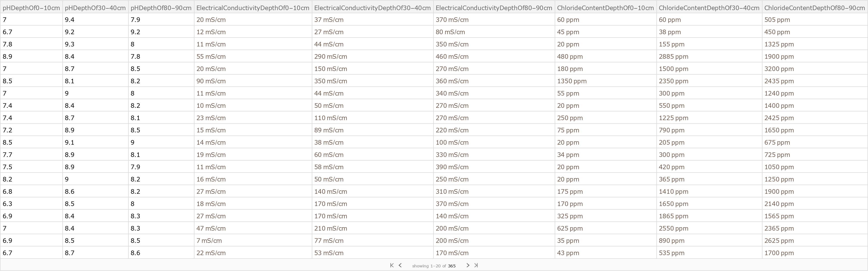This screenshot has height=271, width=868.
Task: Select the ChlorideContentDepthOf30–40cm header
Action: tap(709, 8)
